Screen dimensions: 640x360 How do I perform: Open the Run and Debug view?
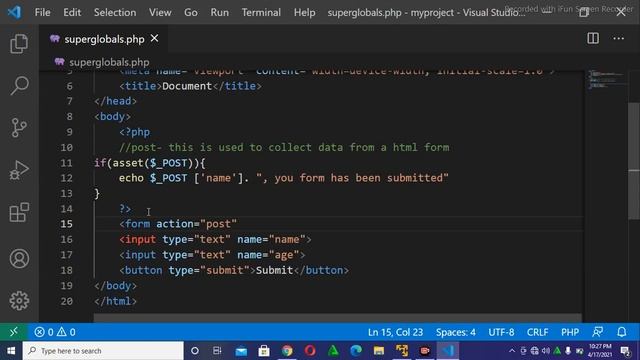click(19, 170)
